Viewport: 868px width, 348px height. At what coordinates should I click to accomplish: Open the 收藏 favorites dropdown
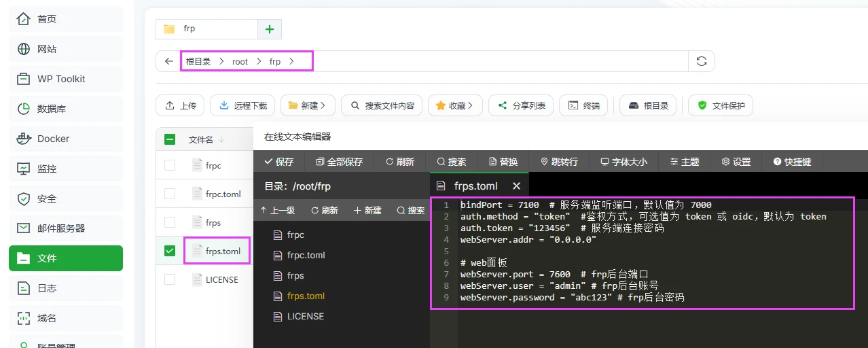(x=455, y=105)
